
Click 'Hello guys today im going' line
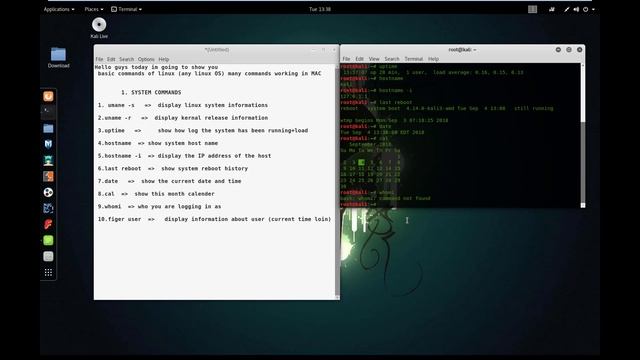point(157,67)
